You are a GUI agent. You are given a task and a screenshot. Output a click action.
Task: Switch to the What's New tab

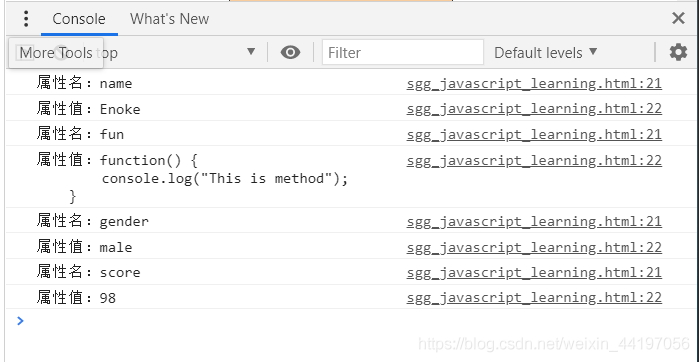click(x=169, y=19)
